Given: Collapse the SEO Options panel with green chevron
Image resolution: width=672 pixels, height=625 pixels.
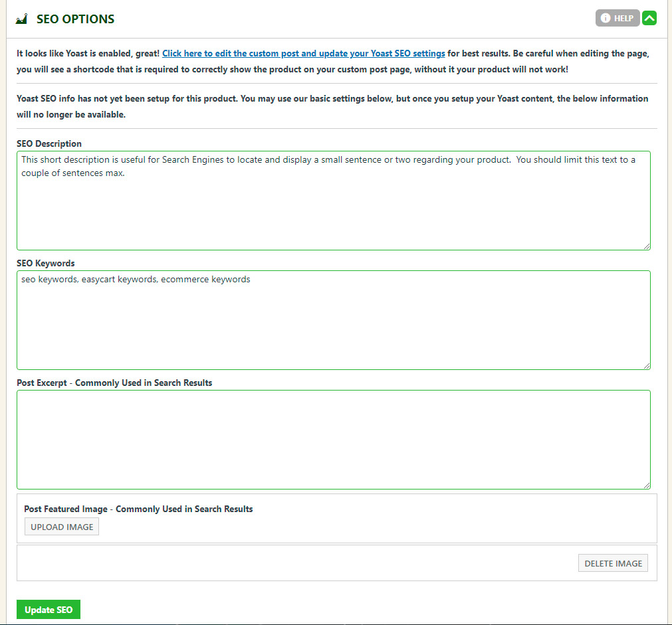Looking at the screenshot, I should pyautogui.click(x=649, y=19).
